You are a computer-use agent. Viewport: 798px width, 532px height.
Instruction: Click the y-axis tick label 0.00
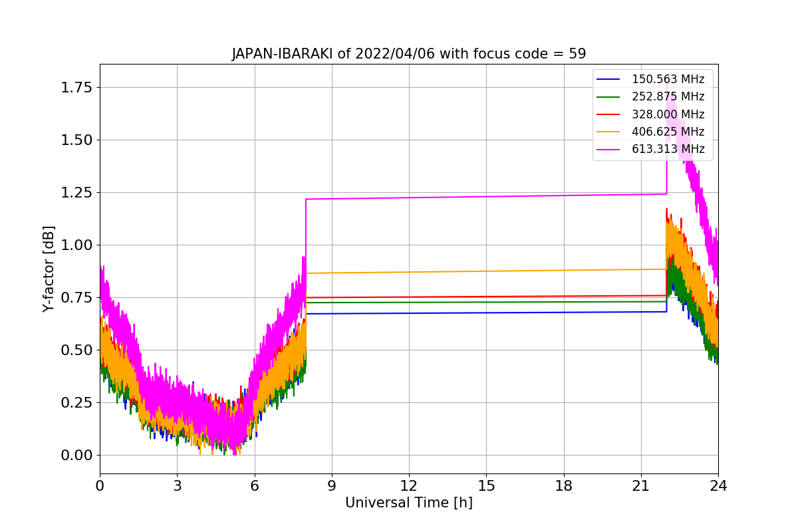coord(76,455)
